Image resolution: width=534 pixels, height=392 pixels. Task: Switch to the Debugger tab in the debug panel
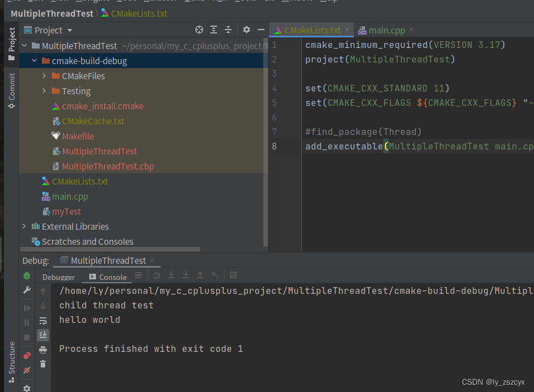point(58,276)
